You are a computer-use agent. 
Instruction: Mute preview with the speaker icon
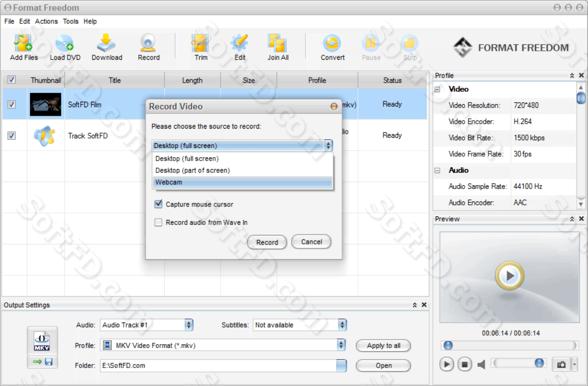coord(482,364)
